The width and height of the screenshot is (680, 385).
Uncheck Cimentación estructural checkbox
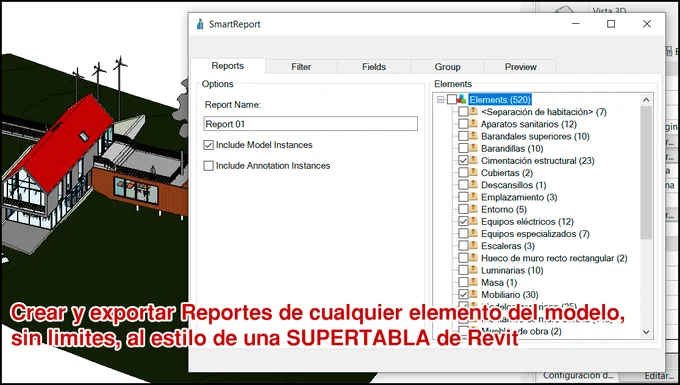tap(463, 160)
